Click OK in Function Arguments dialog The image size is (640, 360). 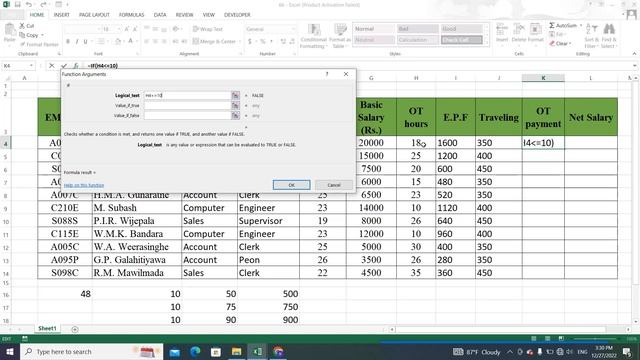(291, 185)
